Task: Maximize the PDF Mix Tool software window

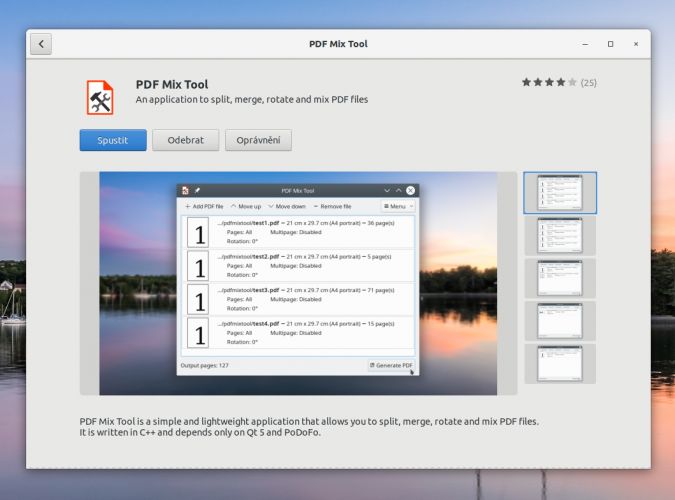Action: pos(610,44)
